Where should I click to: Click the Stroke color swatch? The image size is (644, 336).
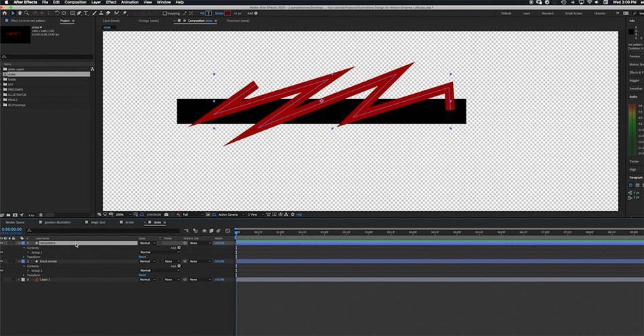pyautogui.click(x=228, y=13)
